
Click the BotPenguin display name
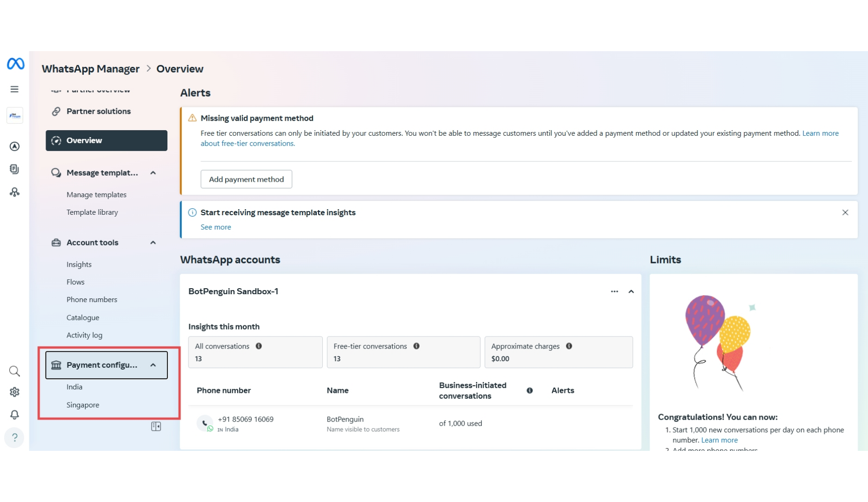click(345, 419)
